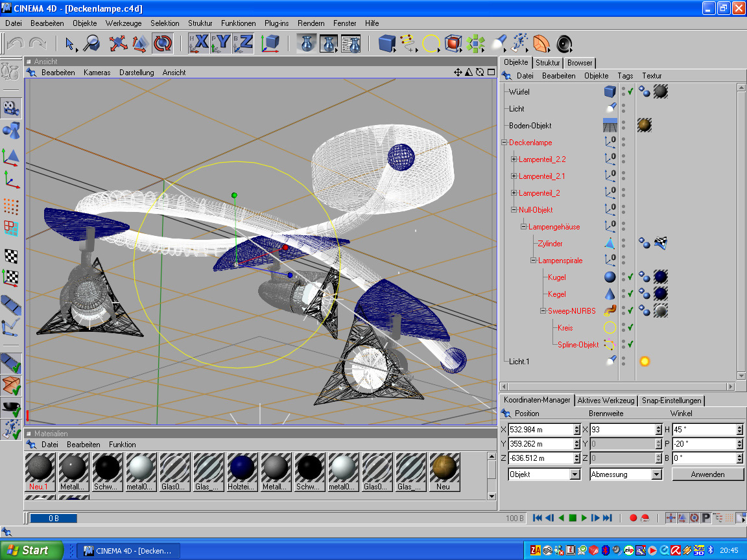The image size is (747, 560).
Task: Open the Funktionen menu
Action: (238, 23)
